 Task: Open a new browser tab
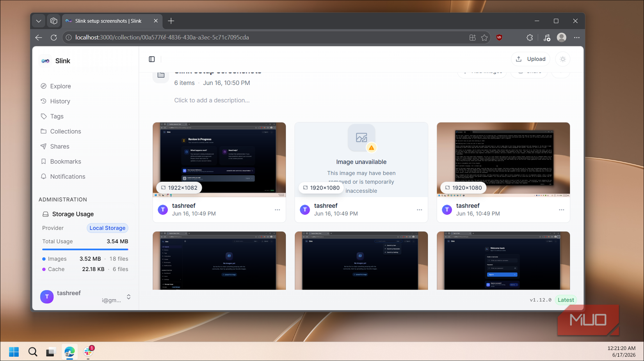tap(171, 21)
